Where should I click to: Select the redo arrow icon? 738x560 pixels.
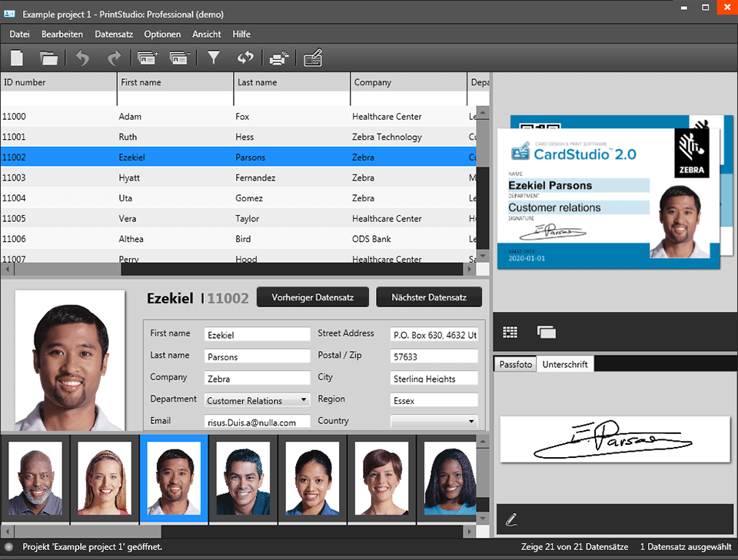pyautogui.click(x=113, y=58)
